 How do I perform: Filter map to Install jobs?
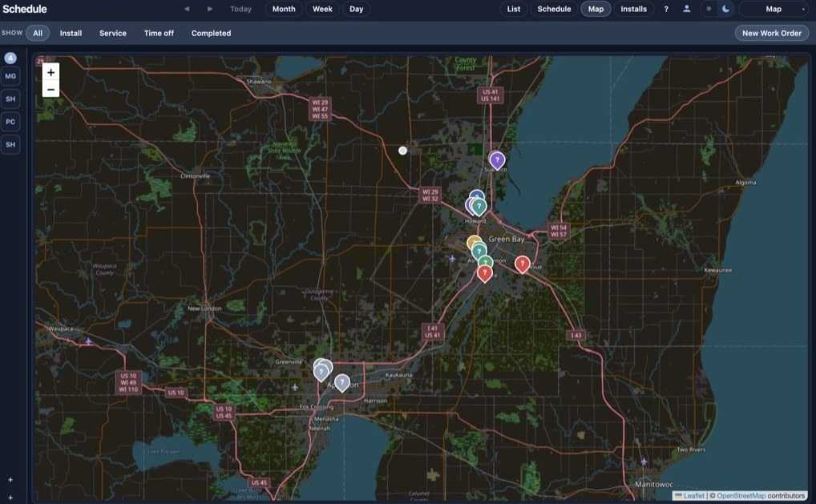71,33
